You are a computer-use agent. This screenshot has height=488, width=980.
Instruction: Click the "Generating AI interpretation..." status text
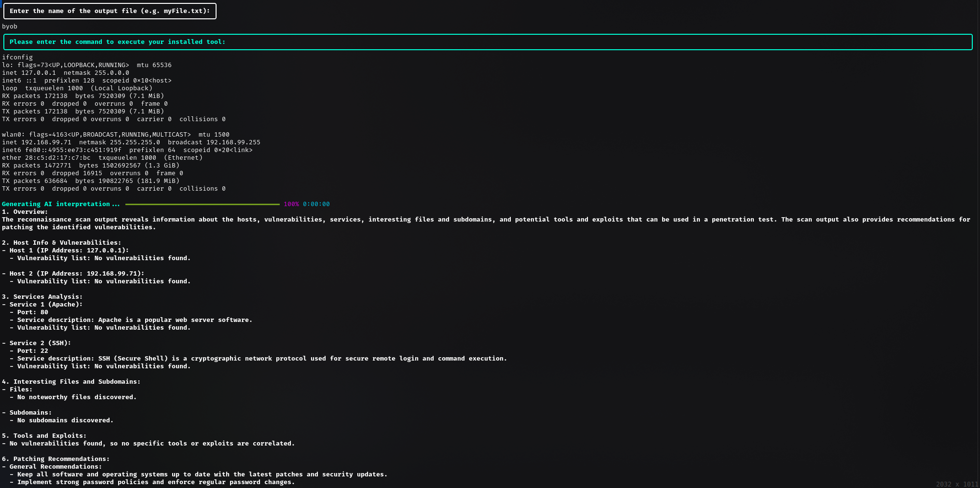61,204
